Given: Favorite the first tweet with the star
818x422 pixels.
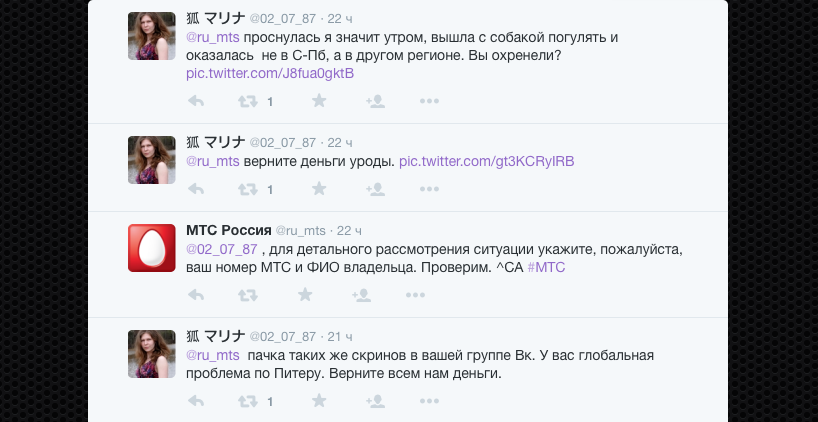Looking at the screenshot, I should tap(319, 101).
